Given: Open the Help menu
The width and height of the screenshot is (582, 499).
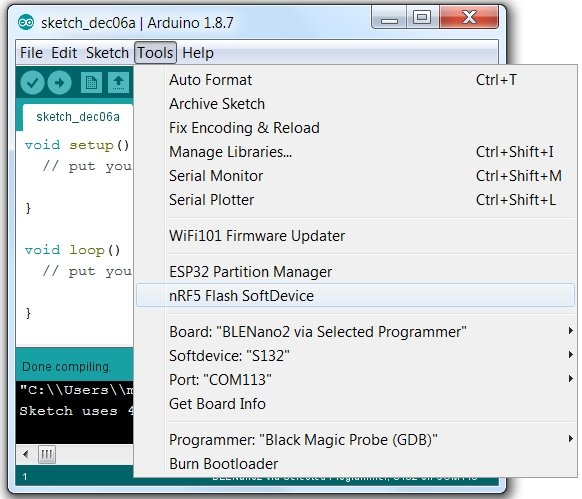Looking at the screenshot, I should tap(198, 53).
